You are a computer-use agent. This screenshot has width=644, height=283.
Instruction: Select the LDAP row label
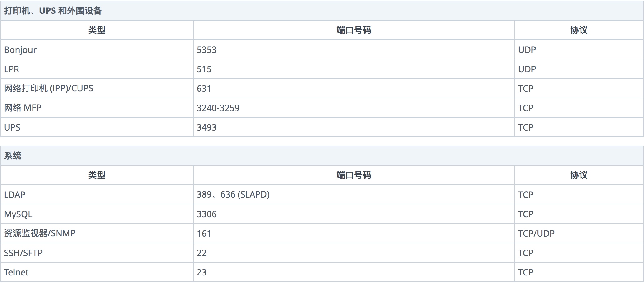(x=15, y=194)
